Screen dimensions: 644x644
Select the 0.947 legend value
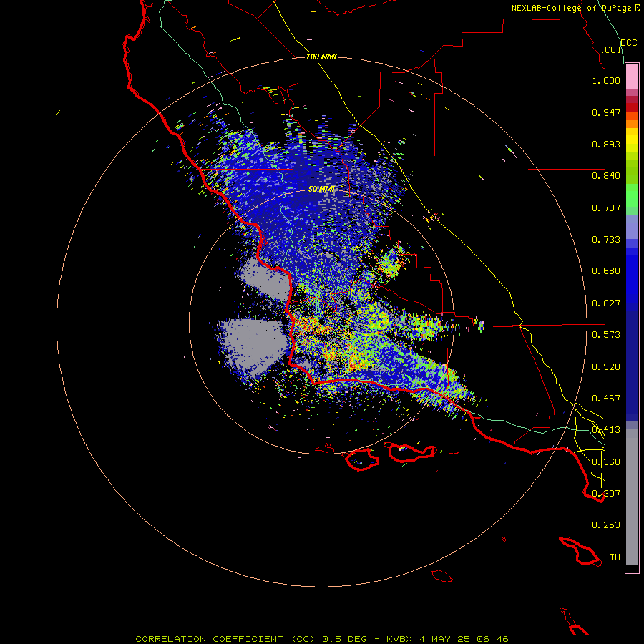tap(606, 112)
